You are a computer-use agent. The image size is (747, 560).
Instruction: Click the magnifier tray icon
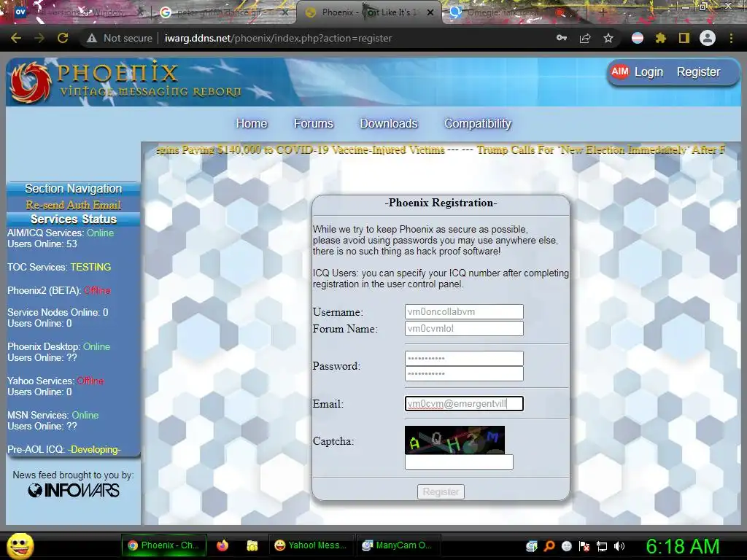[549, 545]
